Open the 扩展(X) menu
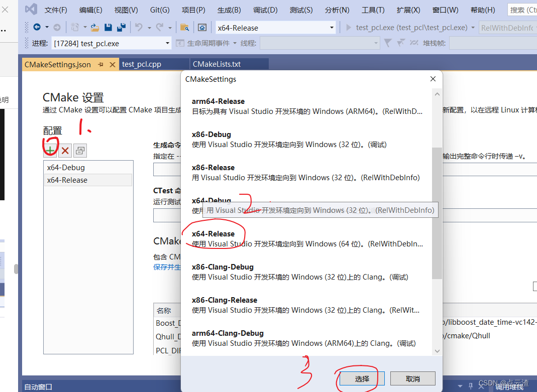 [408, 10]
